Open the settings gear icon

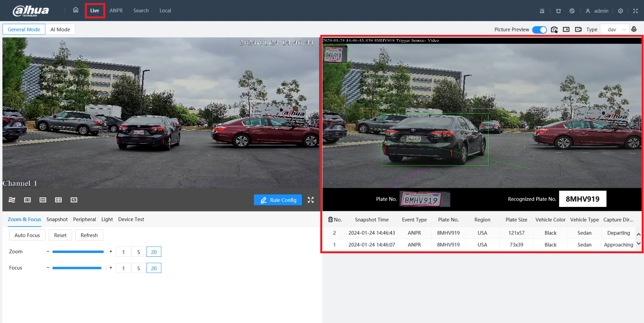coord(620,11)
